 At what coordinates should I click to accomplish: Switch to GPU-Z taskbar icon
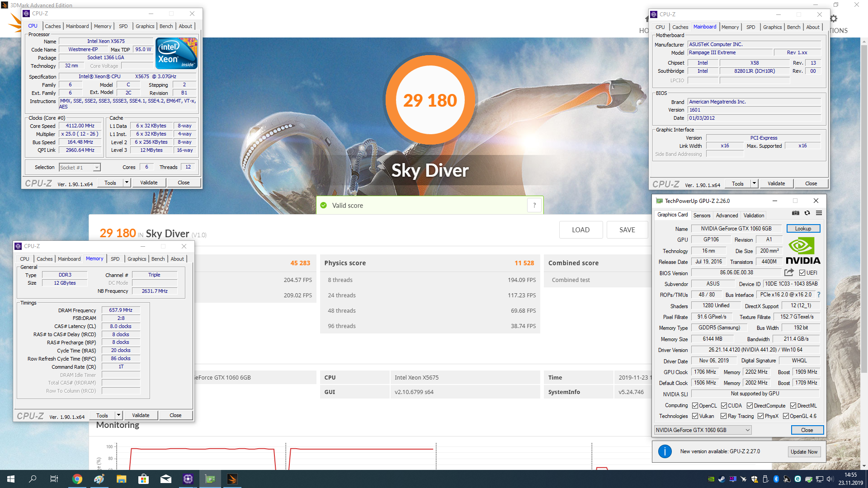tap(210, 479)
